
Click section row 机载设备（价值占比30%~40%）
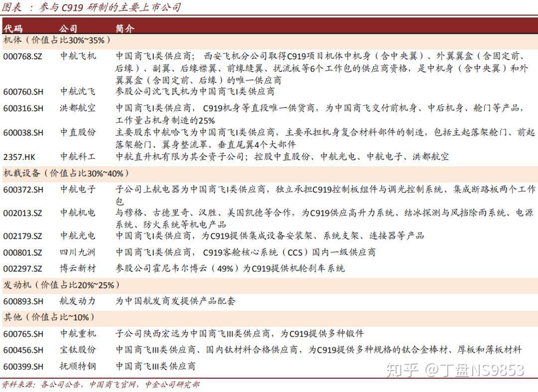[x=269, y=173]
